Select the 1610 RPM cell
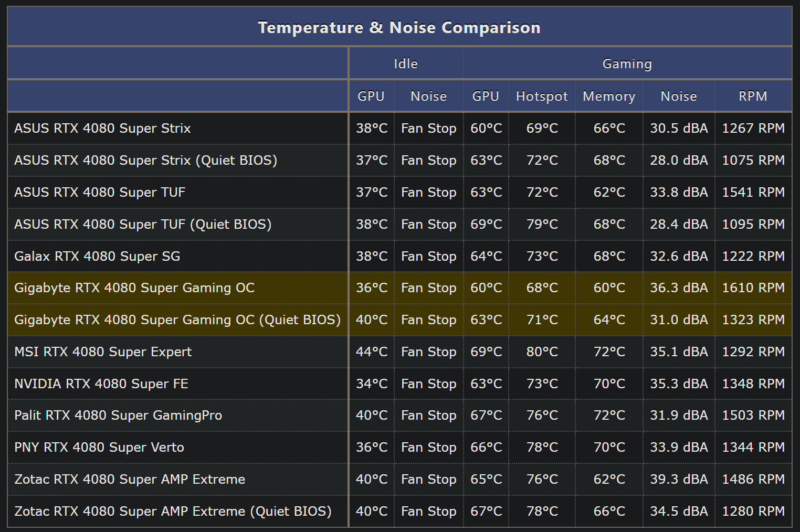Image resolution: width=800 pixels, height=532 pixels. coord(753,288)
